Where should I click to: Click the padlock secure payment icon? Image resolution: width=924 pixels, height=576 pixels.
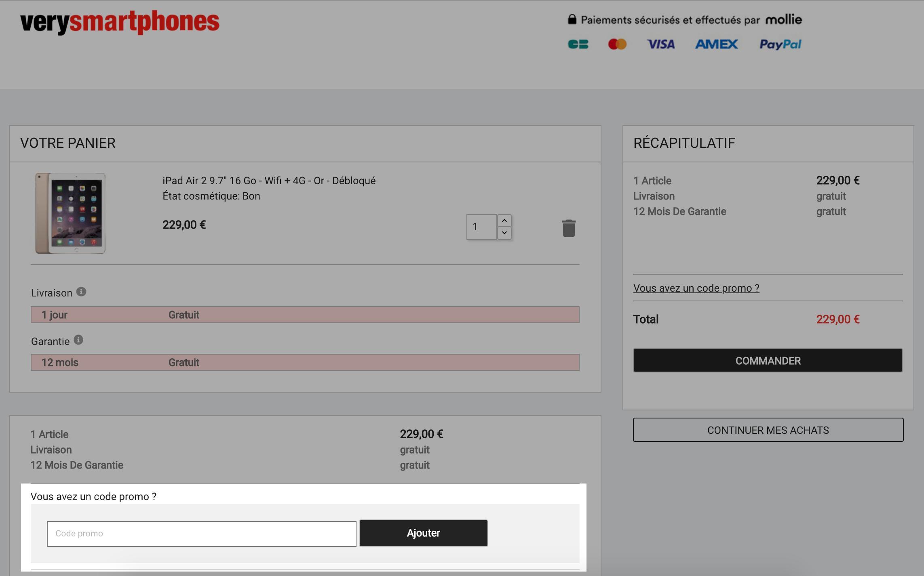click(572, 19)
